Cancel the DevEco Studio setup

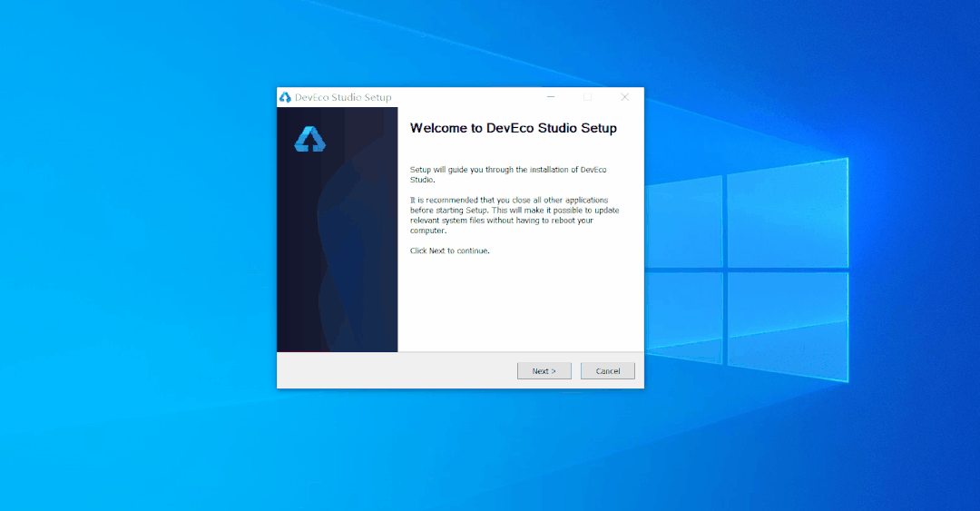(607, 371)
